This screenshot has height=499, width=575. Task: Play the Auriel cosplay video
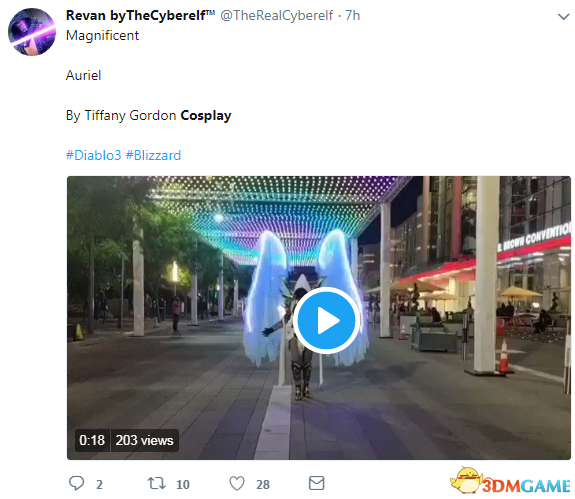[x=326, y=320]
